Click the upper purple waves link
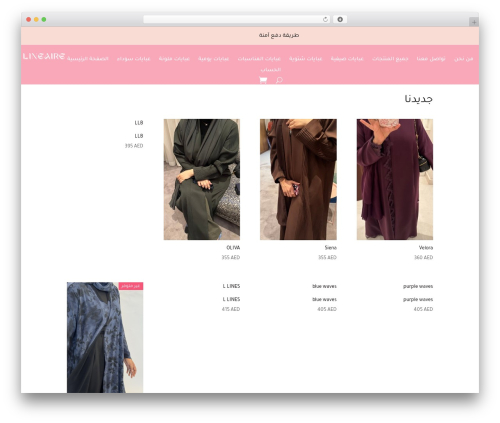Viewport: 500px width, 423px height. tap(418, 286)
